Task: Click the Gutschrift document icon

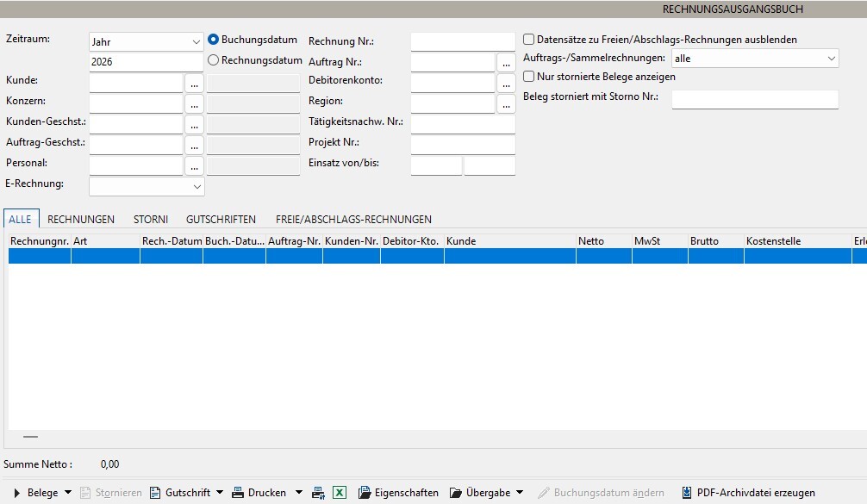Action: click(155, 493)
